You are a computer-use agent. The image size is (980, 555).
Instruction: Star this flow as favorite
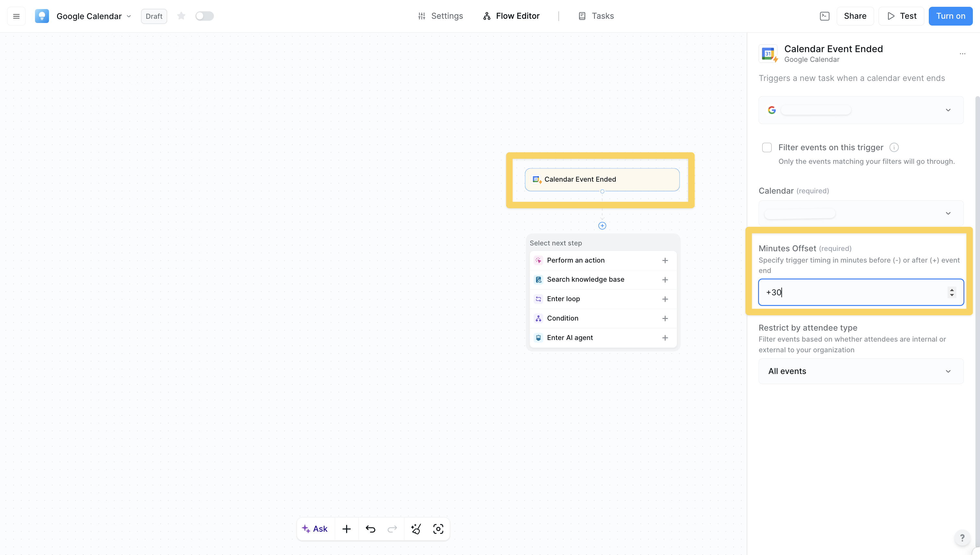coord(181,16)
